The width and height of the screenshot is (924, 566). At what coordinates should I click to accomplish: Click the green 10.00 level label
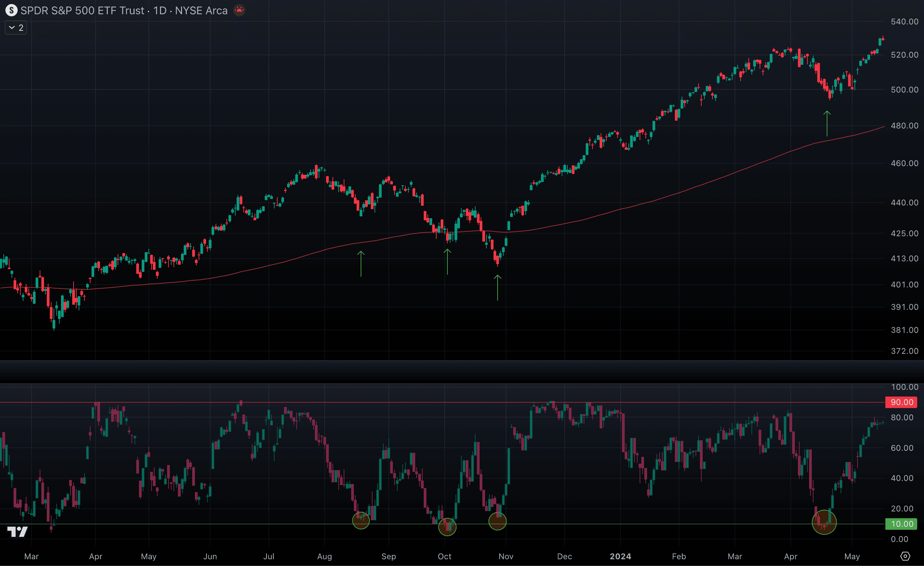pos(901,524)
